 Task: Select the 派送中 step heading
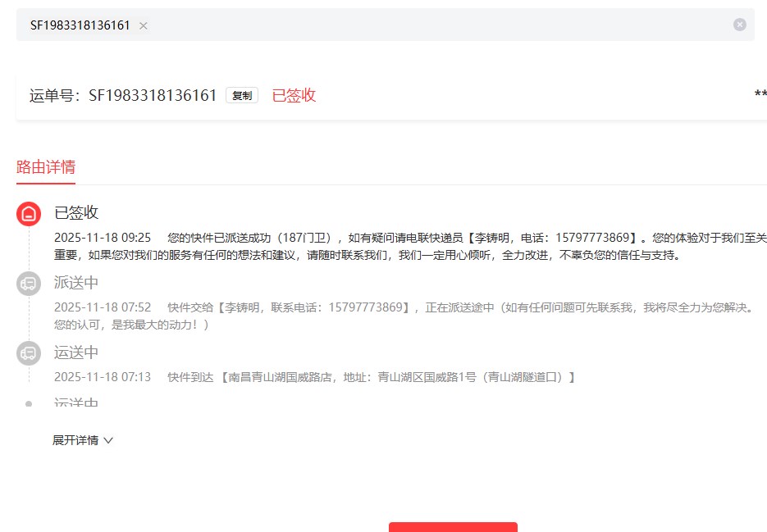point(76,283)
